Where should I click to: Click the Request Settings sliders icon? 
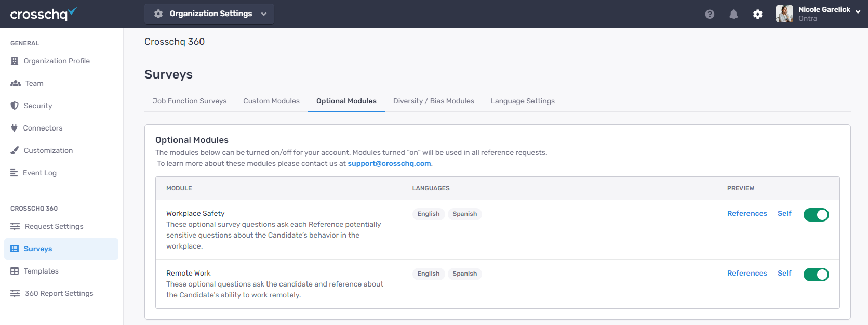click(x=15, y=226)
